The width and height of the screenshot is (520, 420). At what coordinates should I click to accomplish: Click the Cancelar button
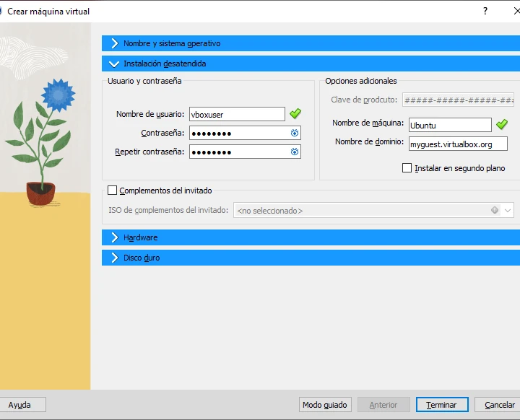499,405
